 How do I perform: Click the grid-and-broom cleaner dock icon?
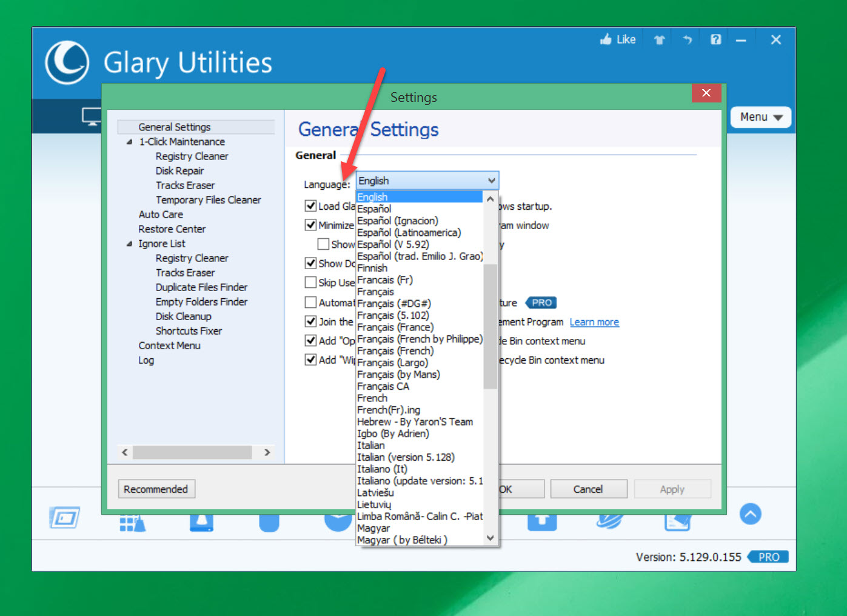tap(132, 522)
